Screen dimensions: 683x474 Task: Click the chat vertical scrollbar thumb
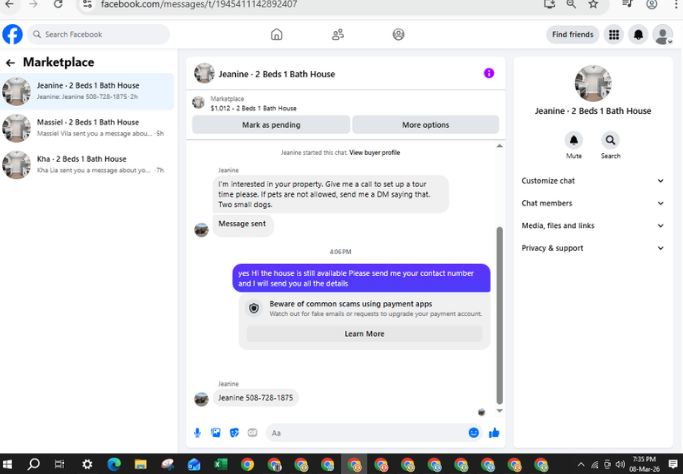[500, 315]
